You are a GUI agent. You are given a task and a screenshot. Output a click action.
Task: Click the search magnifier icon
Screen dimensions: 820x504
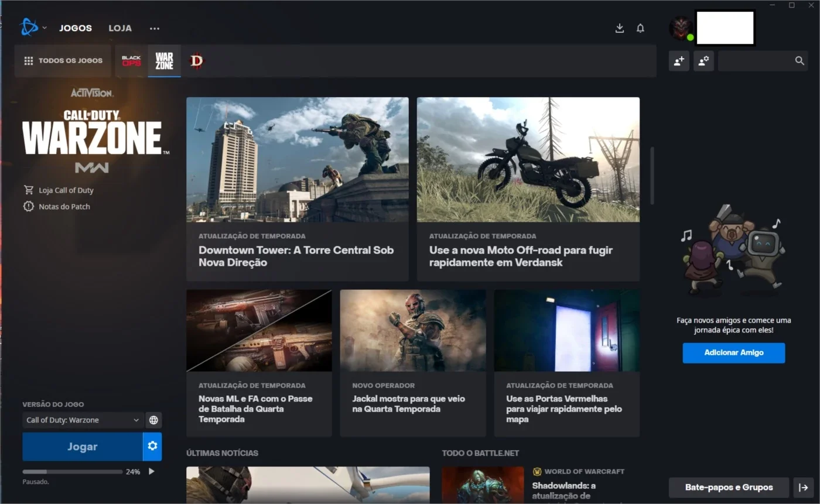click(799, 61)
